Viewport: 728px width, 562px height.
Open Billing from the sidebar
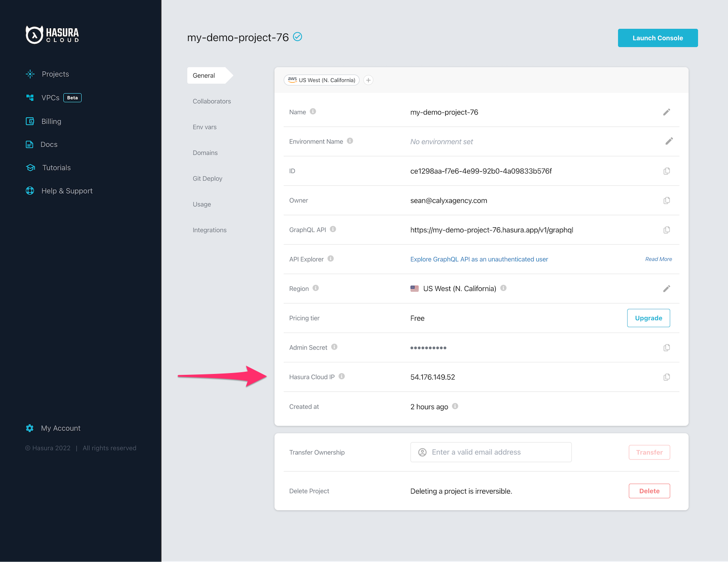pyautogui.click(x=51, y=121)
